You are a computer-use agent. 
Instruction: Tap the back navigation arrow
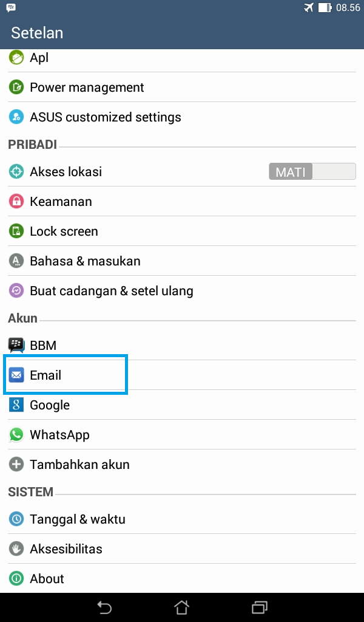pyautogui.click(x=104, y=607)
